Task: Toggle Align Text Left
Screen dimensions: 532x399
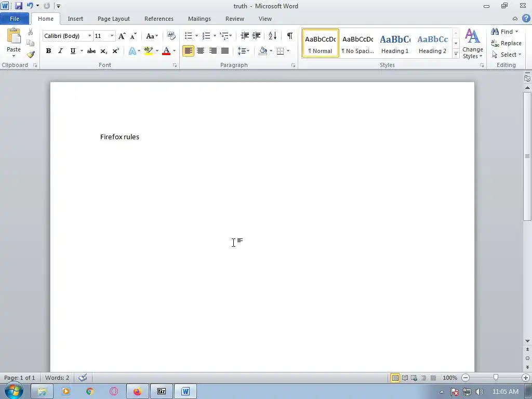Action: (188, 51)
